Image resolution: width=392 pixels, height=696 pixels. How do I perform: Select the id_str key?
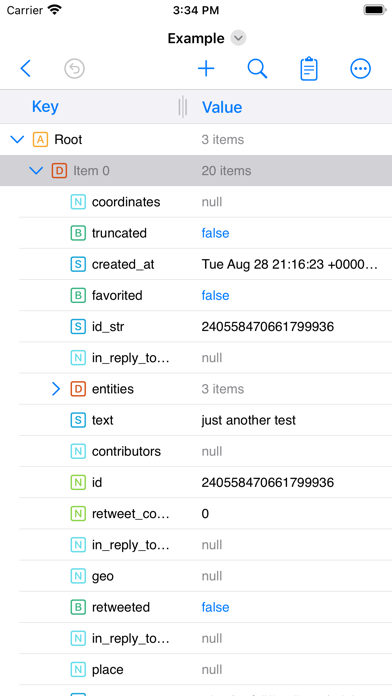tap(108, 327)
